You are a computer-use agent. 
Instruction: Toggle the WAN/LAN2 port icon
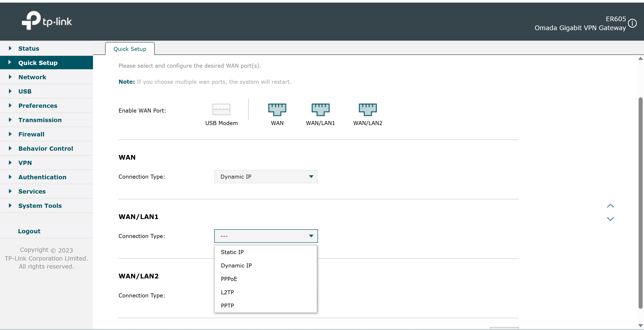coord(367,110)
